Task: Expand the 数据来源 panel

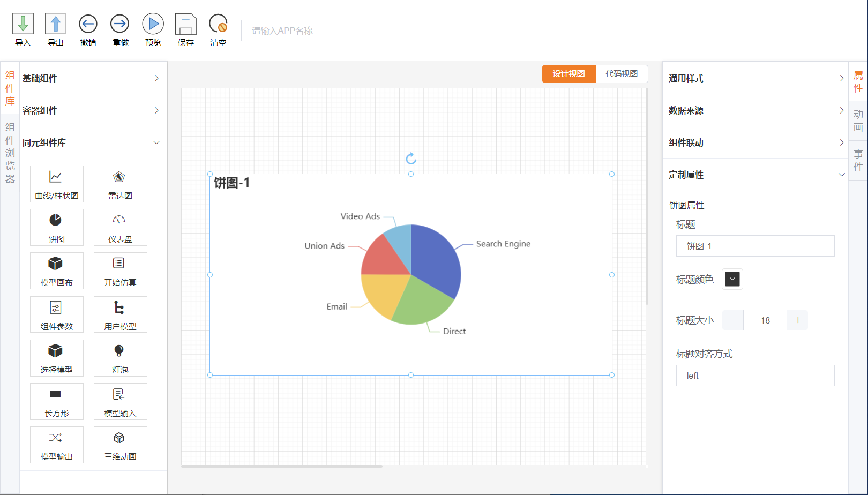Action: pyautogui.click(x=755, y=110)
